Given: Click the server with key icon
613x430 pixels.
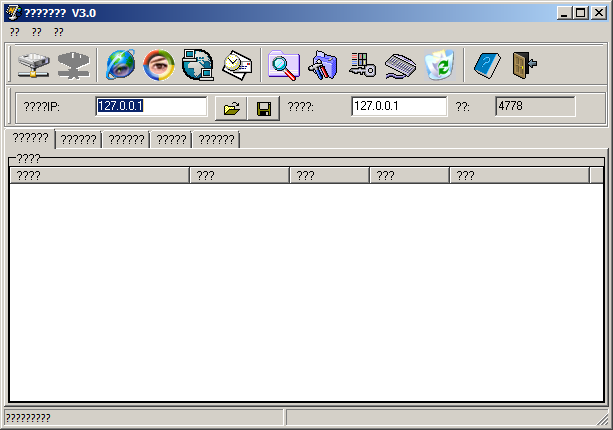Looking at the screenshot, I should 361,65.
